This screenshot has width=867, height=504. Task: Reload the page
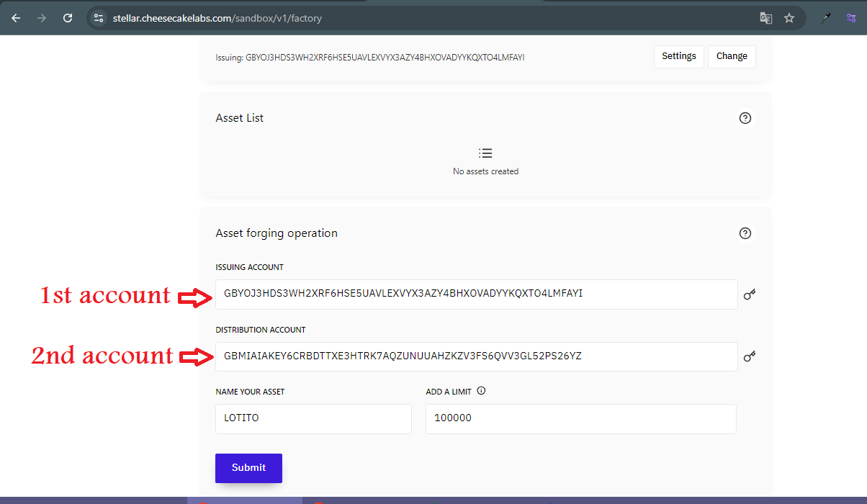click(x=68, y=18)
